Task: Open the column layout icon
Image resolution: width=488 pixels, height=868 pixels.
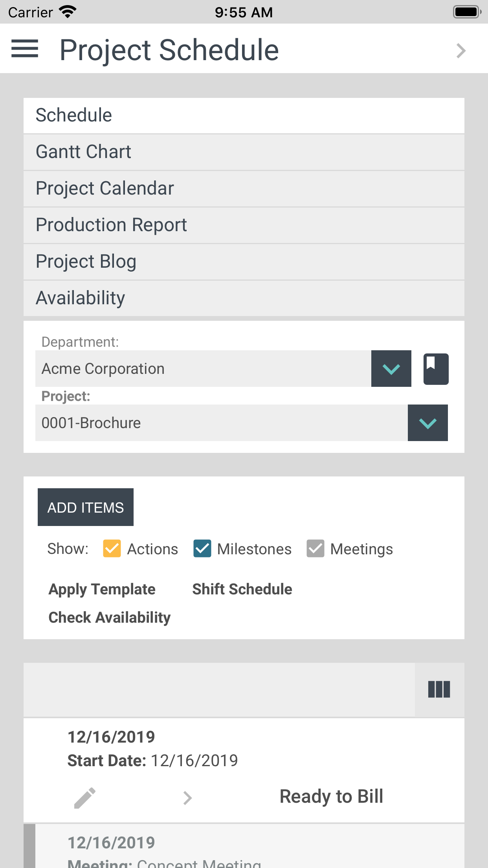Action: (439, 689)
